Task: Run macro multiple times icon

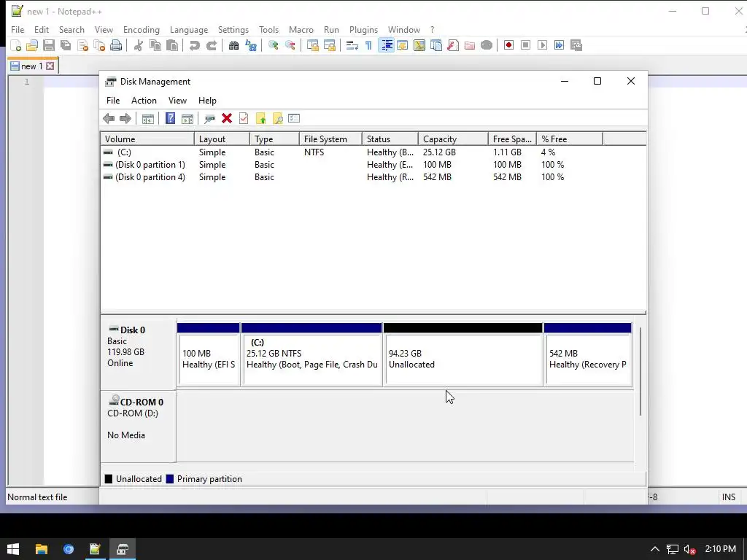Action: point(559,45)
